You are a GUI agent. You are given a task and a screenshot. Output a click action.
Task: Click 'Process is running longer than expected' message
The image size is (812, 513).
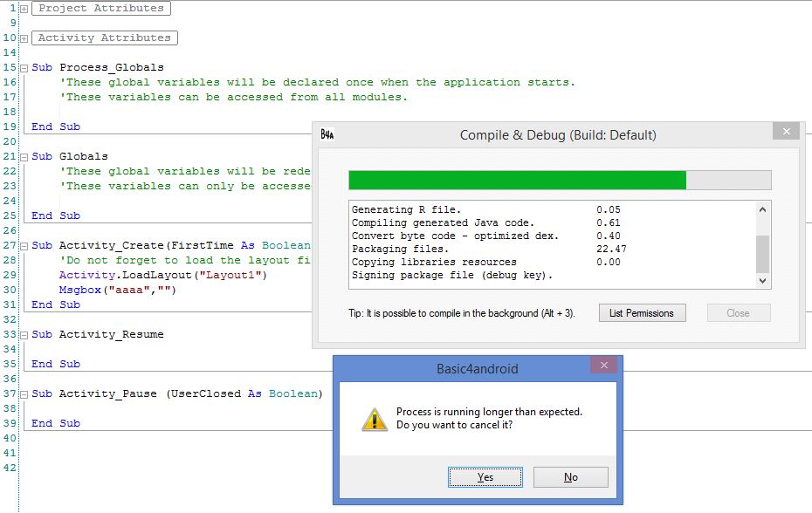[x=489, y=412]
